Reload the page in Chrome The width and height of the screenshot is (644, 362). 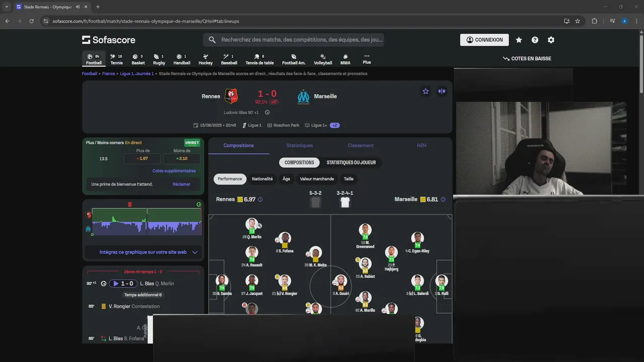(31, 21)
